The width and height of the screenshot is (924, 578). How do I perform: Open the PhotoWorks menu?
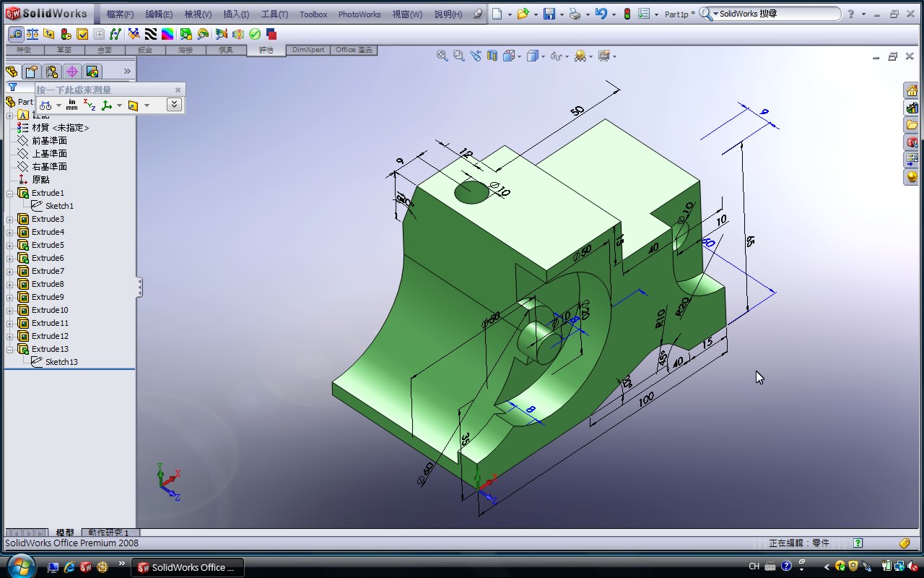(359, 14)
